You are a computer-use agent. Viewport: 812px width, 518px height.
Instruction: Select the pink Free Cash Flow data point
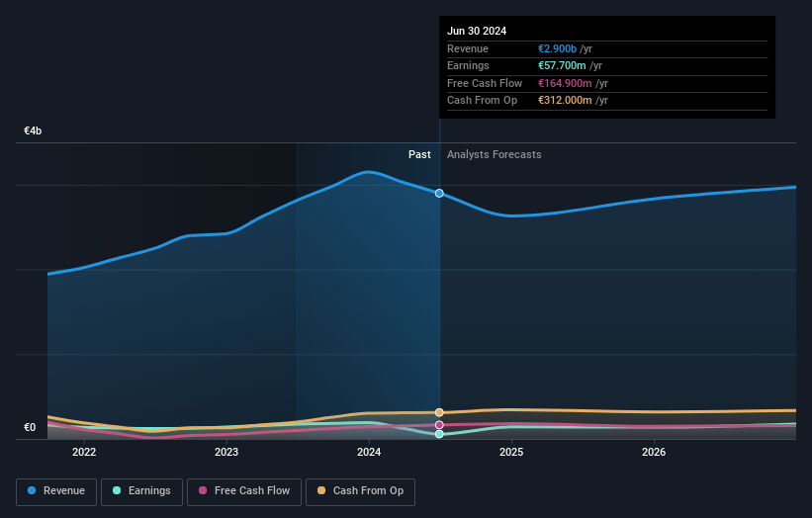point(439,425)
